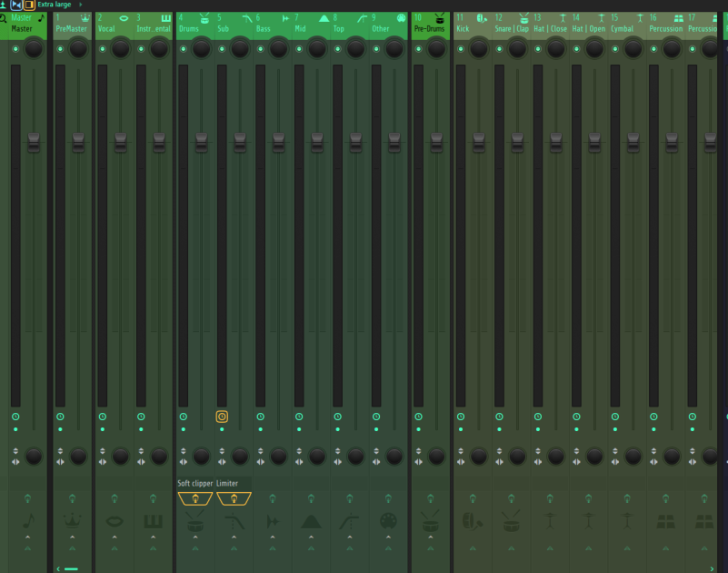Click the arrow right of Extra large
The image size is (728, 573).
80,5
